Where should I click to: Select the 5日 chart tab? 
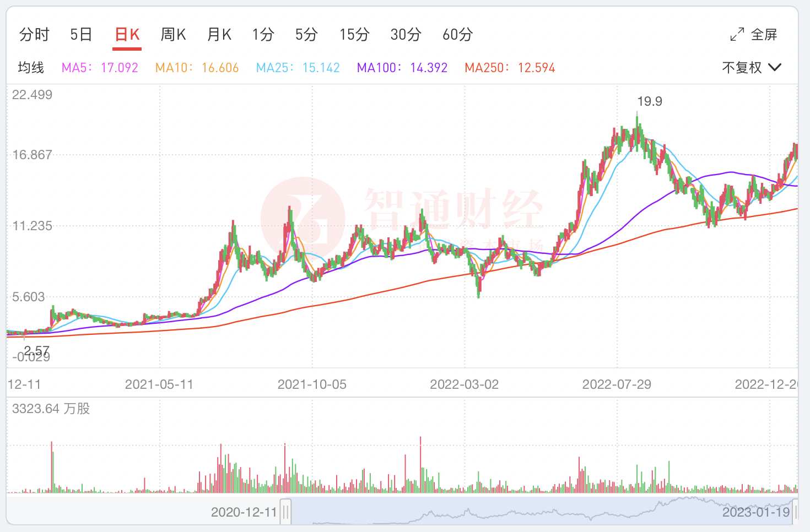coord(81,35)
